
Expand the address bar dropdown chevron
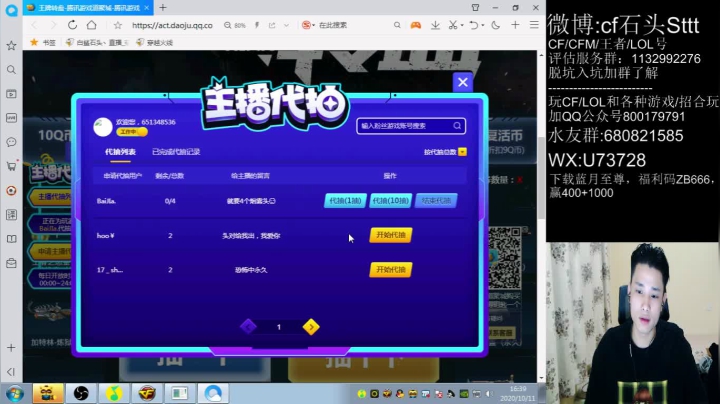click(287, 25)
